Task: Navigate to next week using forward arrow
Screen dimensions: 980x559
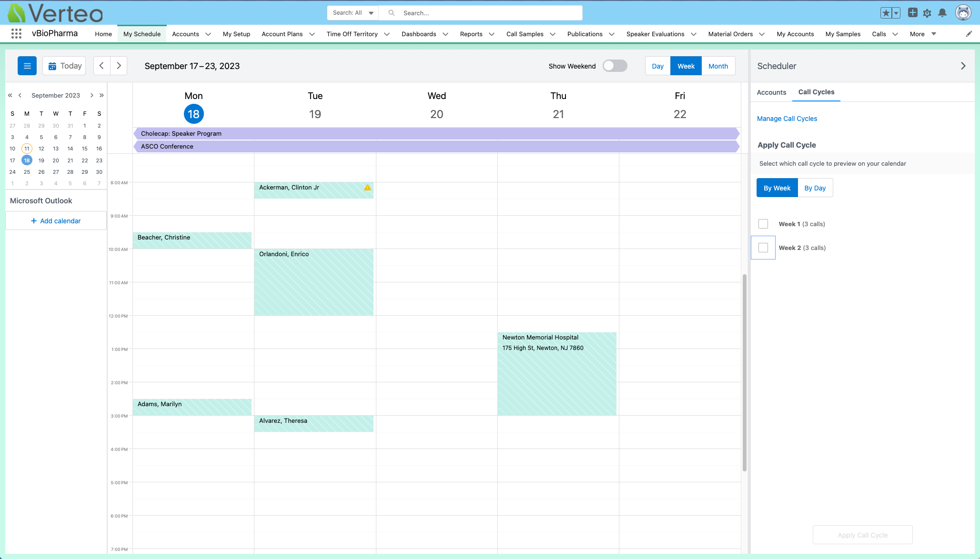Action: click(x=119, y=65)
